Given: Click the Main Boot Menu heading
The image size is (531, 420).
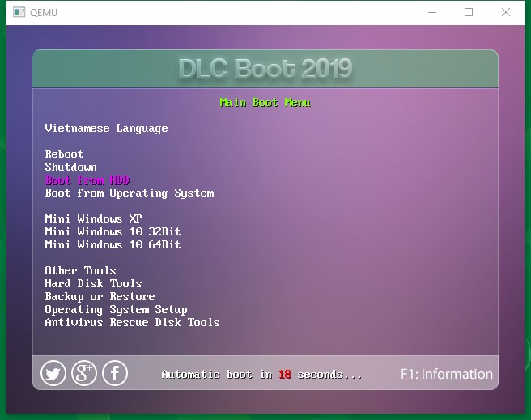Looking at the screenshot, I should click(265, 103).
